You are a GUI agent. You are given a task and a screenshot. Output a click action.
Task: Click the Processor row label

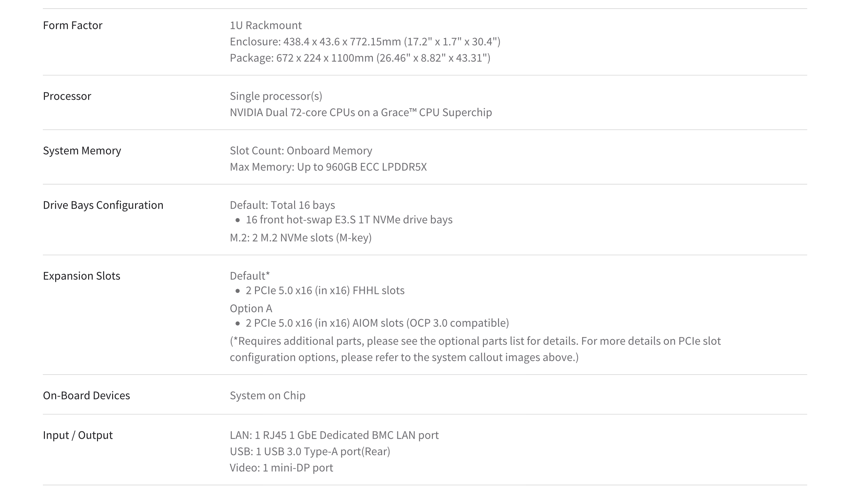click(67, 96)
